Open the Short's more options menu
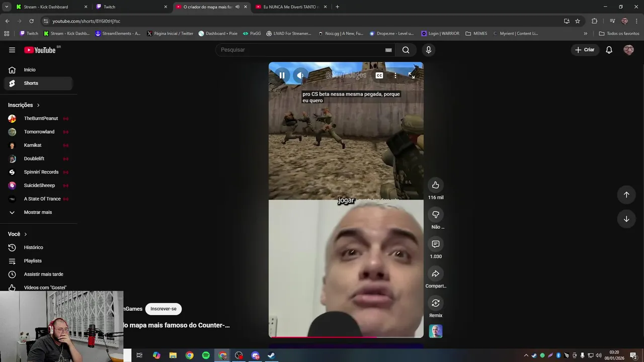The height and width of the screenshot is (362, 644). [395, 75]
